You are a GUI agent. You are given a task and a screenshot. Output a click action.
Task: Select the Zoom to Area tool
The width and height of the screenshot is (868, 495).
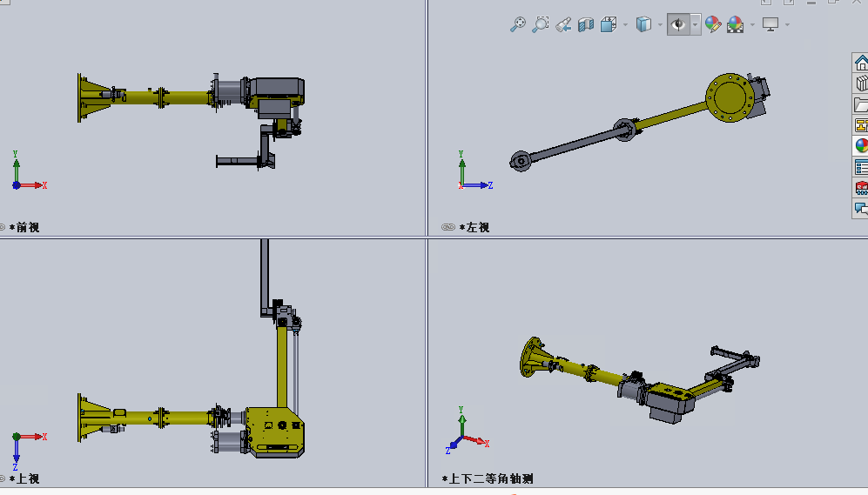[x=541, y=24]
